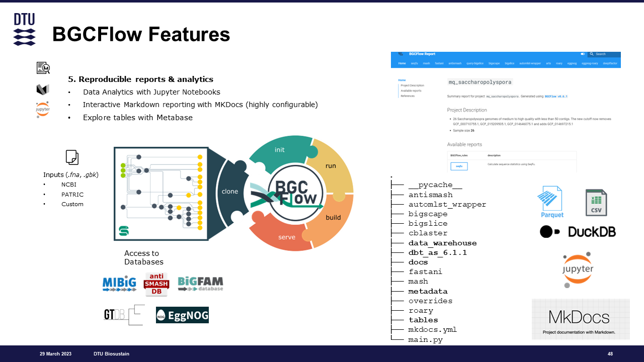Viewport: 644px width, 362px height.
Task: Click the CSV spreadsheet file icon
Action: tap(596, 203)
